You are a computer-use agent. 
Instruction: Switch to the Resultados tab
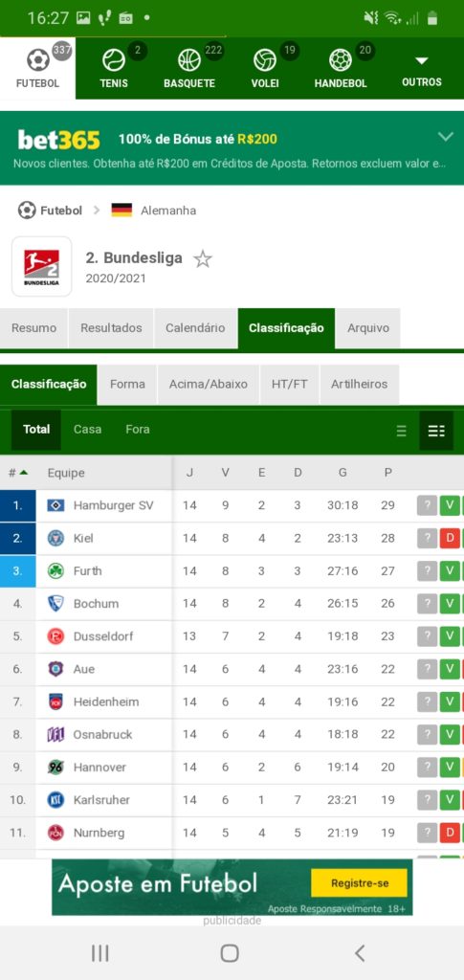[x=111, y=328]
